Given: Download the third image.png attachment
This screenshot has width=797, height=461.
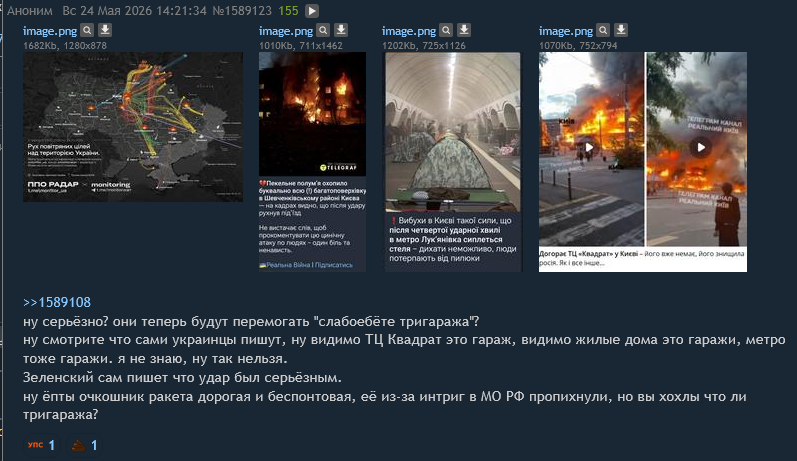Looking at the screenshot, I should coord(464,30).
